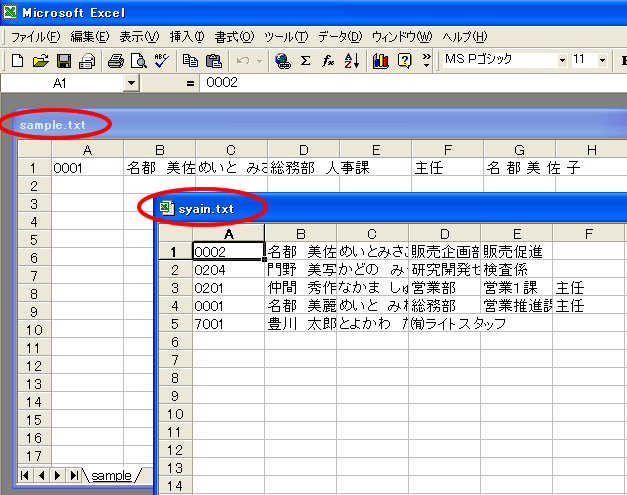
Task: Click the Open file folder icon
Action: click(40, 61)
